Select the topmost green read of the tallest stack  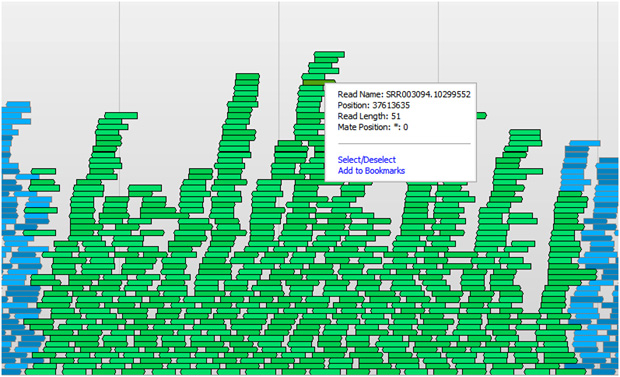(329, 54)
